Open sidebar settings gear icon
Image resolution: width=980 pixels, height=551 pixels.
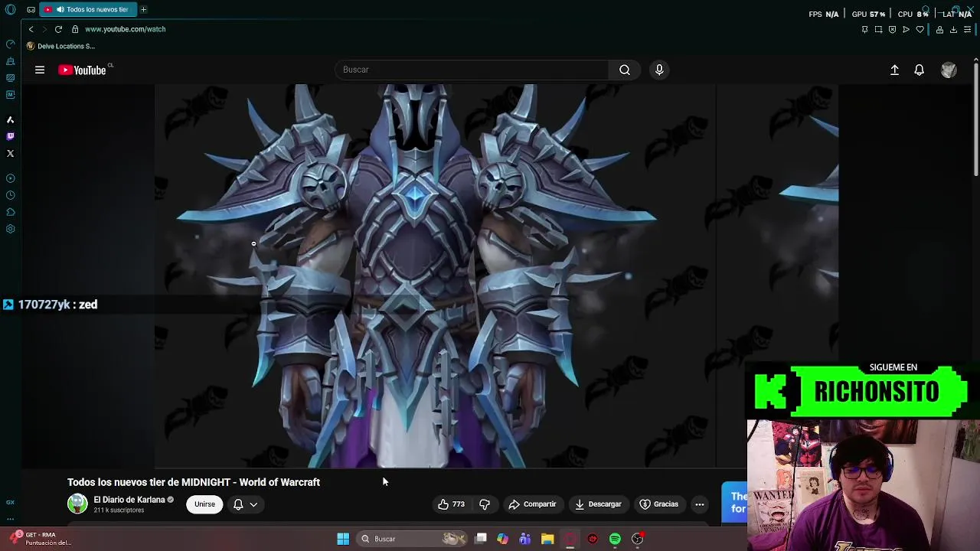point(10,229)
